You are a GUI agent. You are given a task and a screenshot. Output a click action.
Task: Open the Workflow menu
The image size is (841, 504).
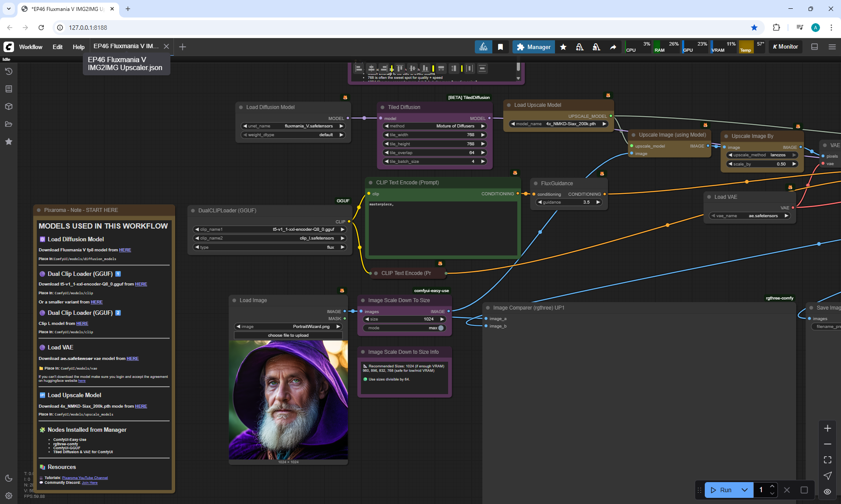click(x=31, y=47)
